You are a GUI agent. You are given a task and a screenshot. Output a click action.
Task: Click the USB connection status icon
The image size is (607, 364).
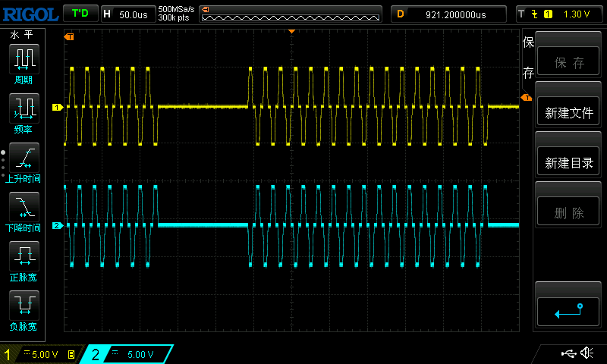pos(568,353)
